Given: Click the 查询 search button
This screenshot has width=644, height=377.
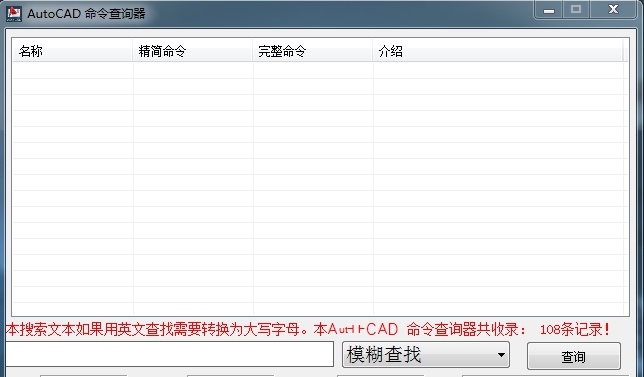Looking at the screenshot, I should point(574,356).
